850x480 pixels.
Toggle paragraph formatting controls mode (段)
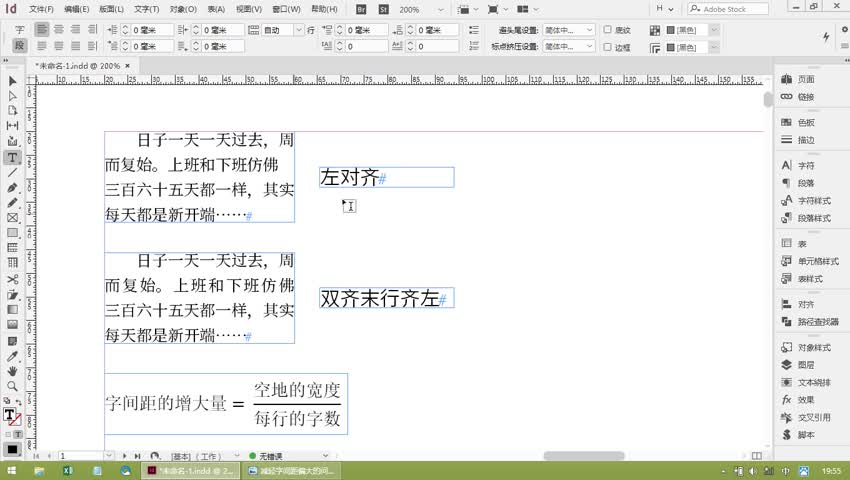[x=19, y=47]
